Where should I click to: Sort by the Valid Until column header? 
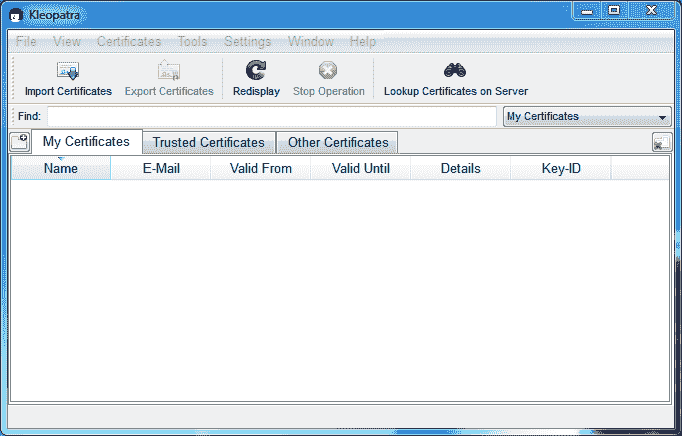(x=361, y=168)
